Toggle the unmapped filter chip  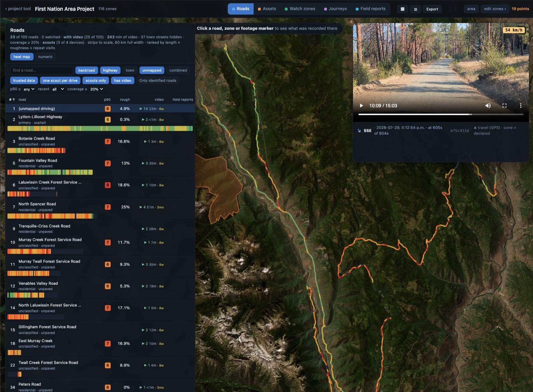point(152,70)
